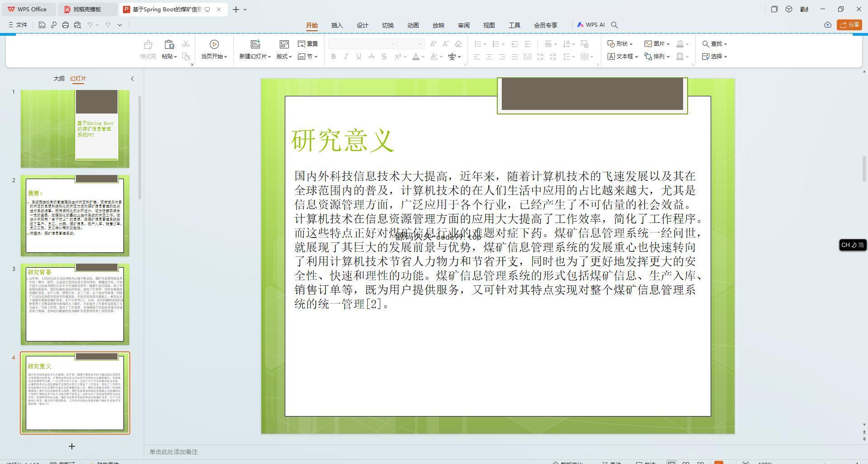
Task: Open the Layout (版式) dropdown
Action: coord(284,57)
